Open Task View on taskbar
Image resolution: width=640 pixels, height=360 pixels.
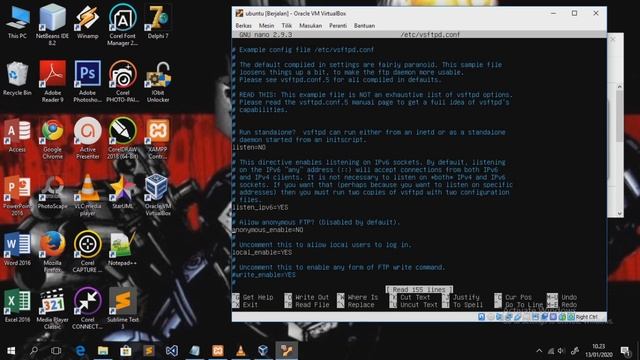click(56, 351)
